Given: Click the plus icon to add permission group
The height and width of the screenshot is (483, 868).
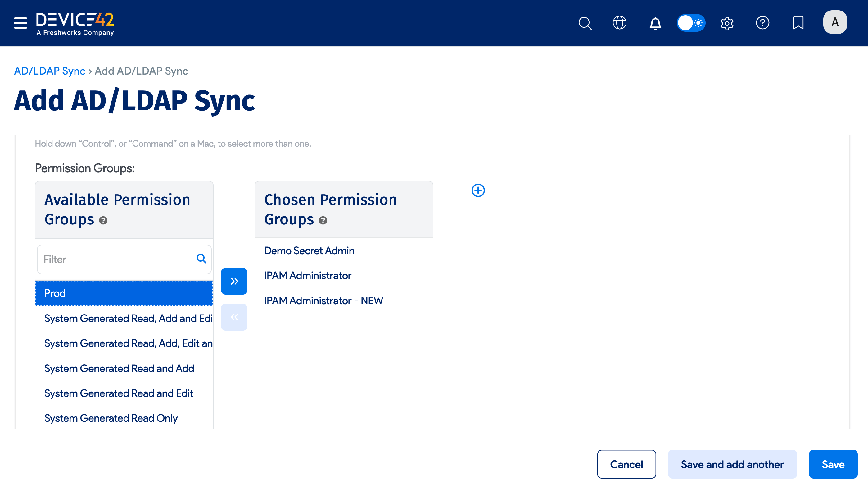Looking at the screenshot, I should [x=478, y=190].
